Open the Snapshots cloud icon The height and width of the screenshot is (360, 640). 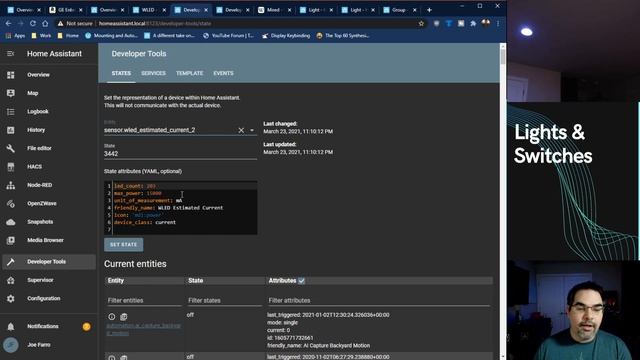pyautogui.click(x=11, y=222)
